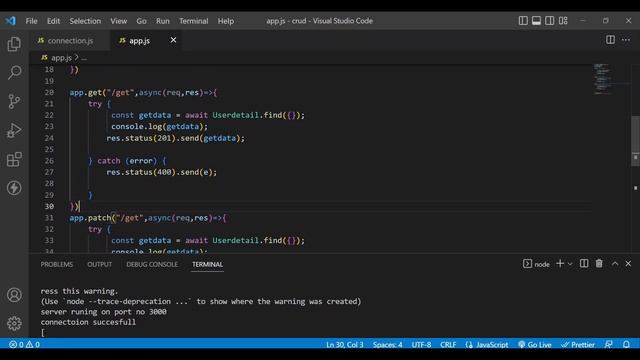
Task: Toggle primary side bar layout icon
Action: click(x=523, y=21)
